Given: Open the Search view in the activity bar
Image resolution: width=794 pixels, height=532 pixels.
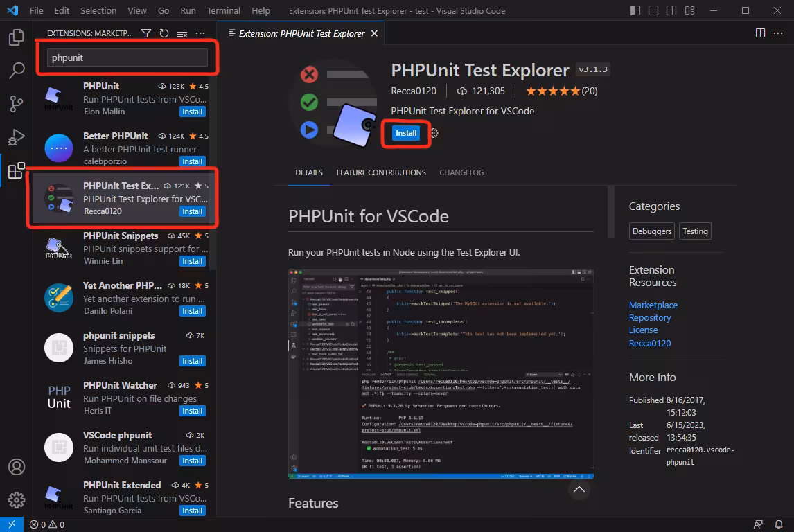Looking at the screenshot, I should coord(16,71).
